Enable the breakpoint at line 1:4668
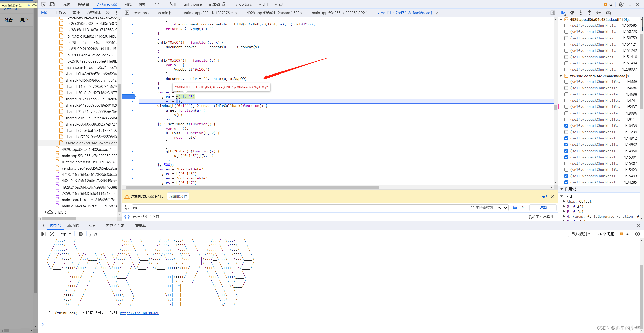This screenshot has height=333, width=644. [x=566, y=82]
